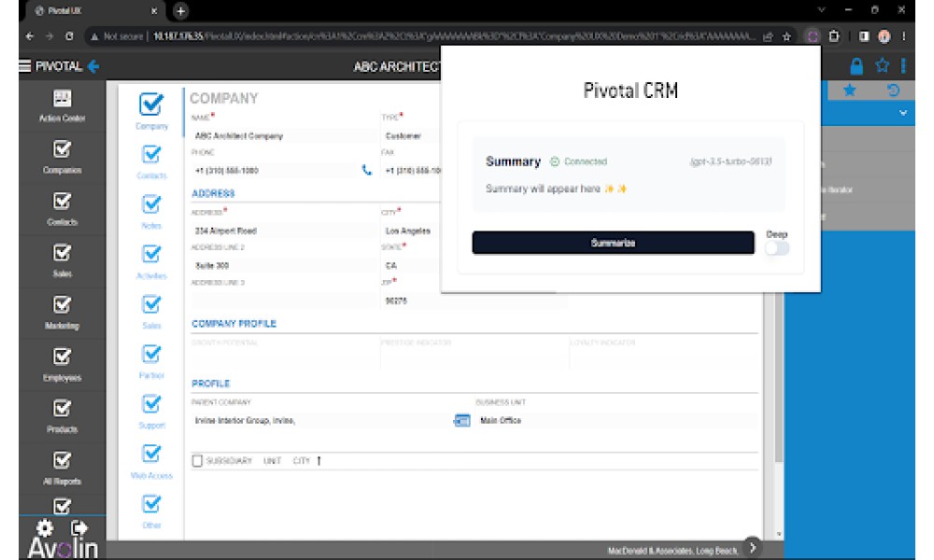Screen dimensions: 934x560
Task: Toggle the Deep switch
Action: [x=777, y=248]
